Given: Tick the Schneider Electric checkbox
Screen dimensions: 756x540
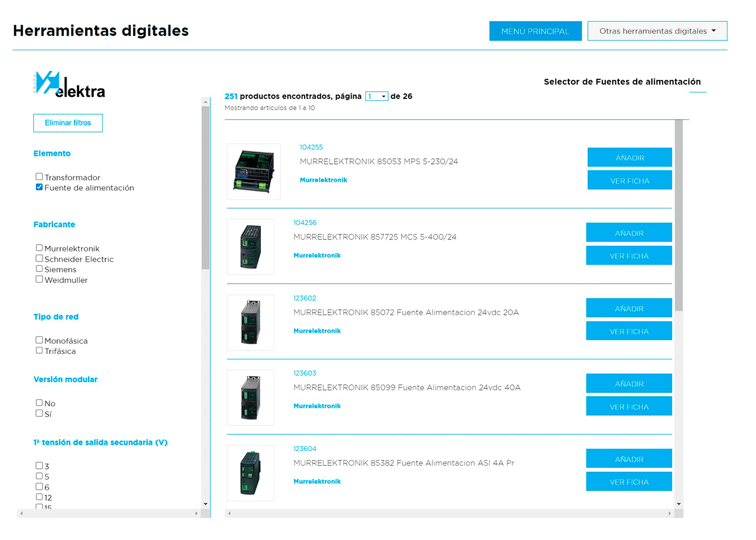Looking at the screenshot, I should 39,258.
